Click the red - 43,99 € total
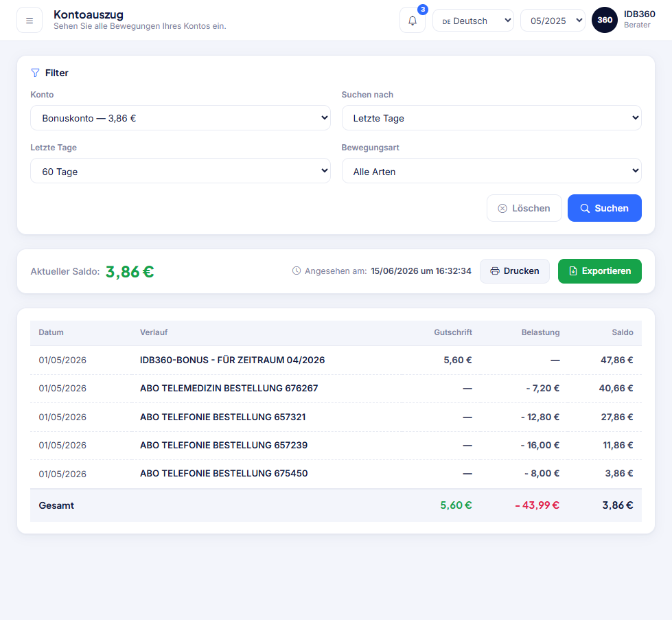This screenshot has height=620, width=672. (537, 505)
